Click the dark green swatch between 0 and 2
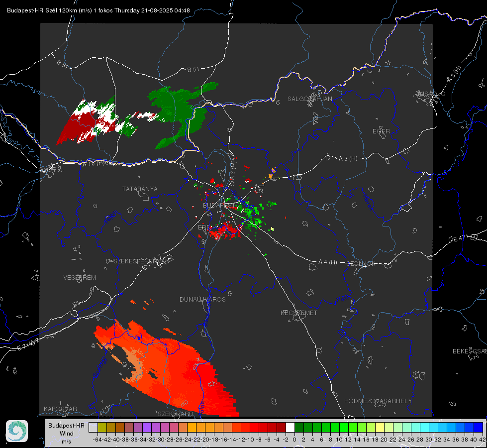The width and height of the screenshot is (487, 448). pyautogui.click(x=299, y=428)
